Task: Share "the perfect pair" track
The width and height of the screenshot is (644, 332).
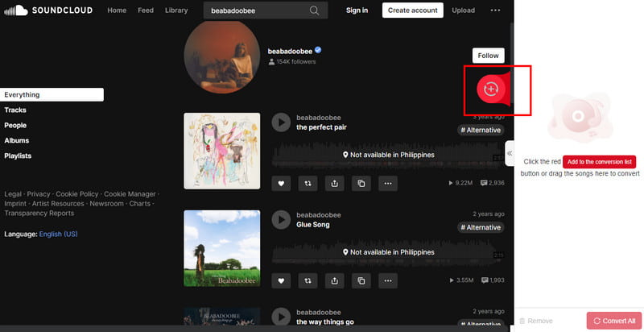Action: click(x=335, y=184)
